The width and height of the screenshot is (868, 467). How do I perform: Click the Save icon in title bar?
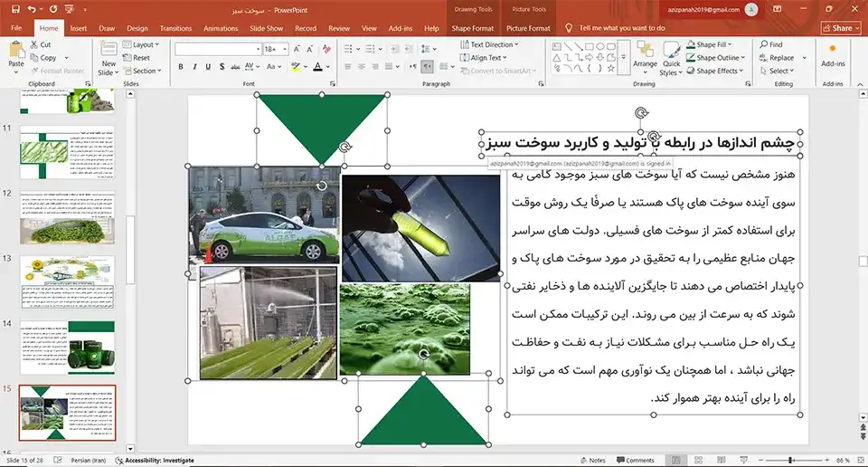click(x=15, y=9)
